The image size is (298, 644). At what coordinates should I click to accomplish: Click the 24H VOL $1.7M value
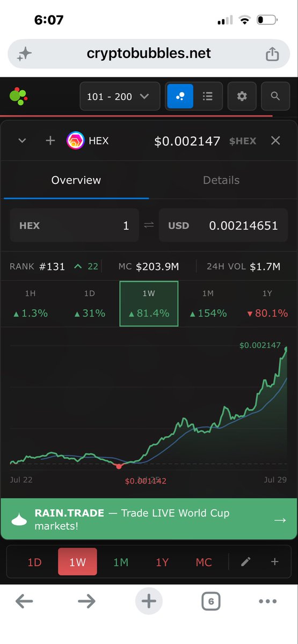tap(265, 266)
